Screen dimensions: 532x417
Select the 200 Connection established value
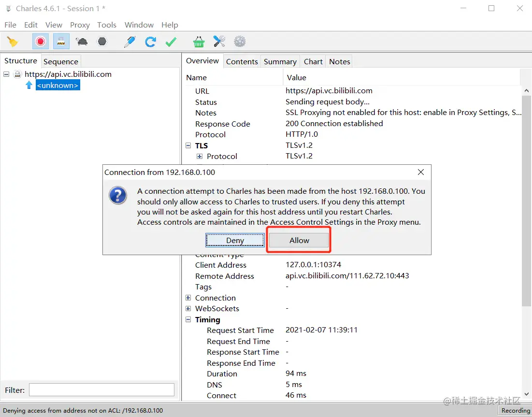pyautogui.click(x=334, y=124)
